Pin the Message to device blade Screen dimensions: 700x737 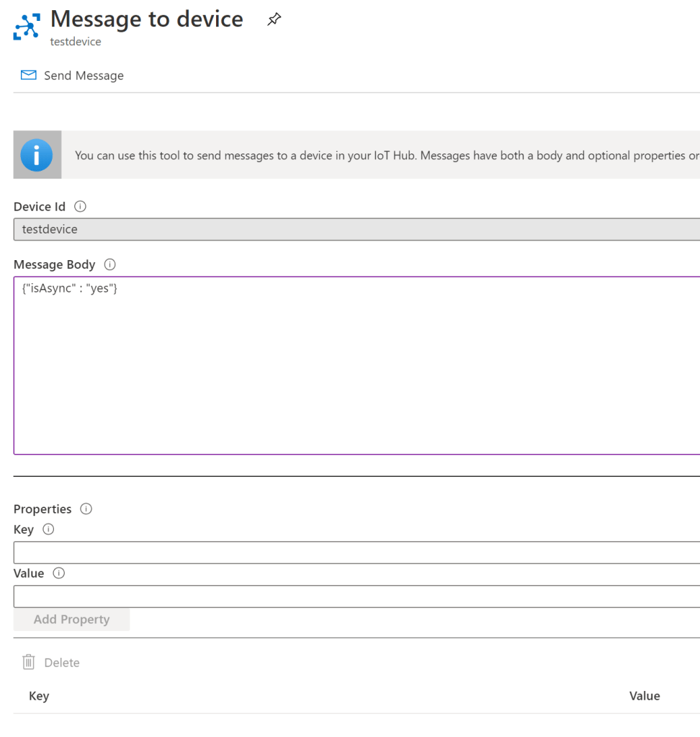coord(274,20)
